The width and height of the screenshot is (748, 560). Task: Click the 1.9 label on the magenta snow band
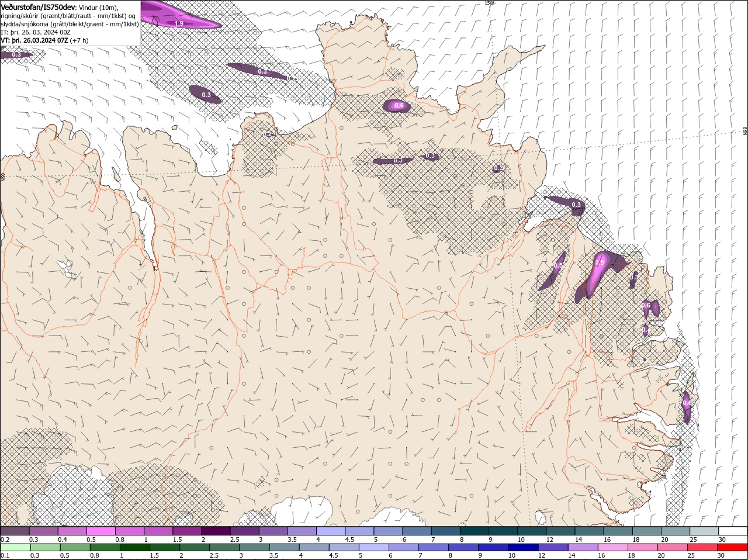(179, 23)
